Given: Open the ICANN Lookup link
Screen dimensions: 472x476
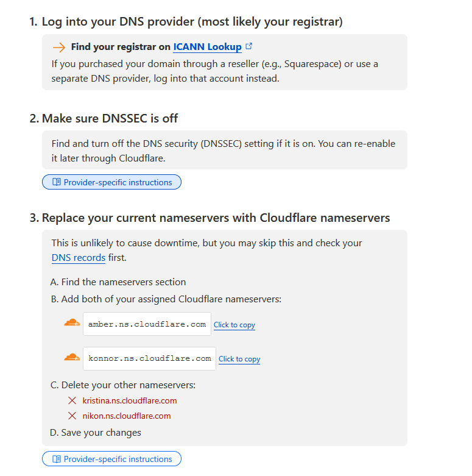Looking at the screenshot, I should 207,47.
